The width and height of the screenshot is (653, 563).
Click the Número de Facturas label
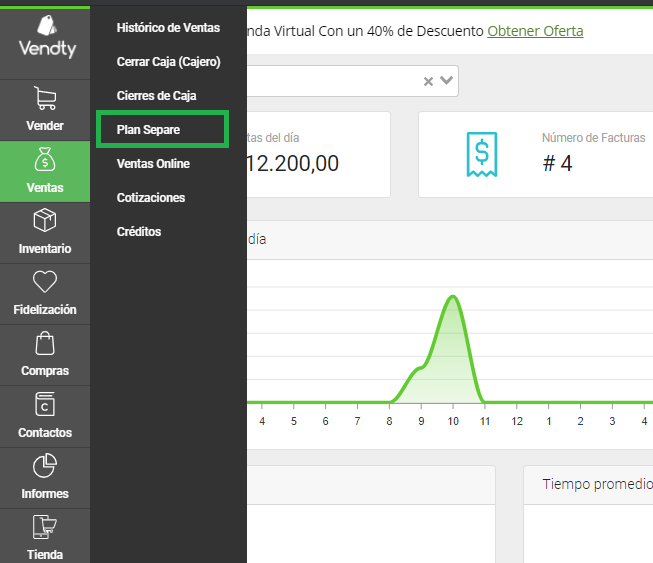(593, 138)
